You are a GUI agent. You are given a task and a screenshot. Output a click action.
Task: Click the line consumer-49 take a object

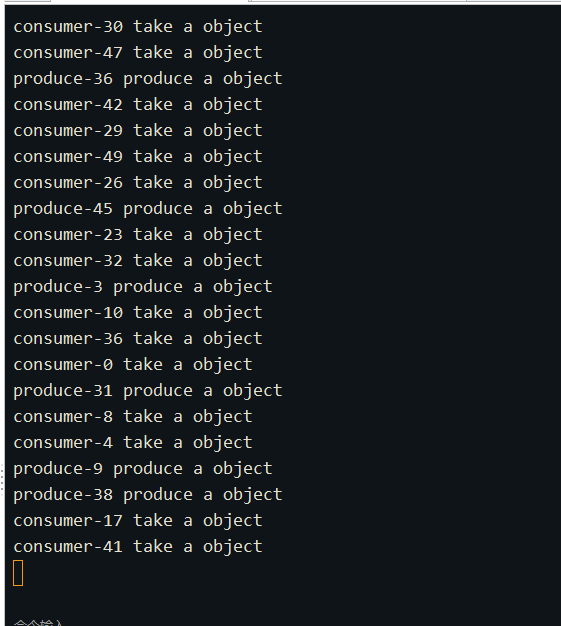tap(138, 156)
